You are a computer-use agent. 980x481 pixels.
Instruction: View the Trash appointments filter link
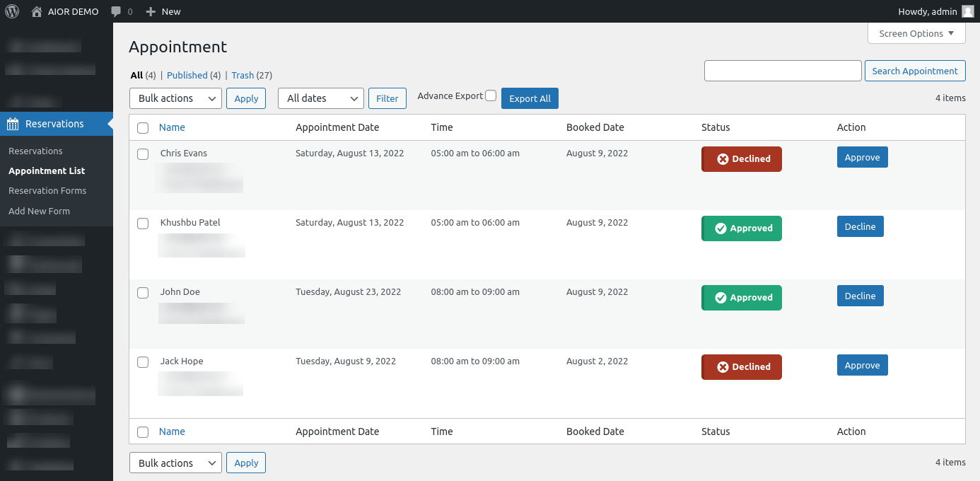(x=243, y=76)
